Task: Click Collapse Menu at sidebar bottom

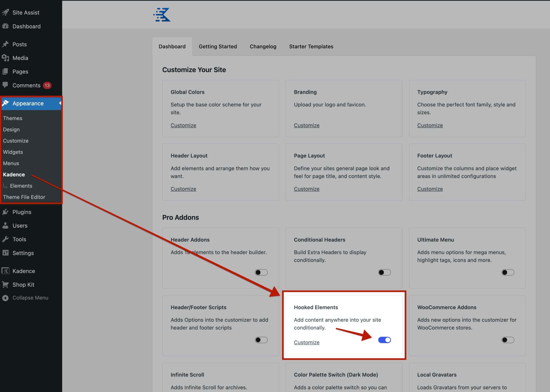Action: [6, 298]
